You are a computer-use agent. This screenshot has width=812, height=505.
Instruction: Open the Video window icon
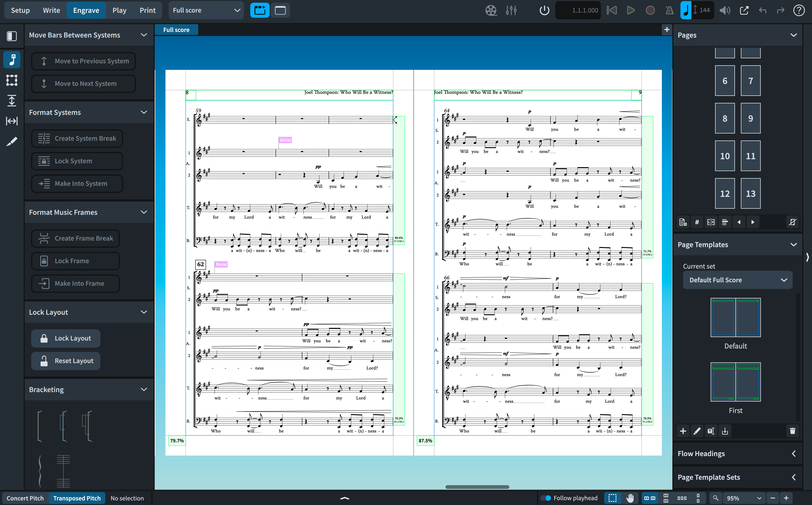click(x=491, y=10)
